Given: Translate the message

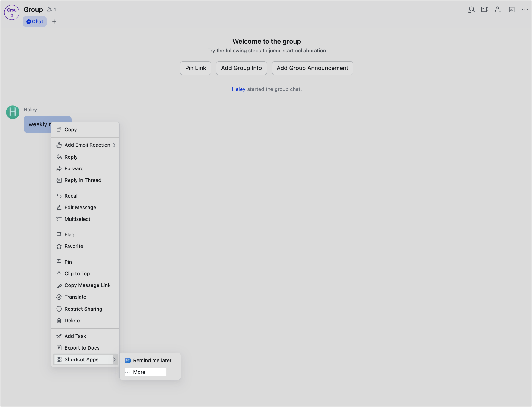Looking at the screenshot, I should tap(85, 297).
